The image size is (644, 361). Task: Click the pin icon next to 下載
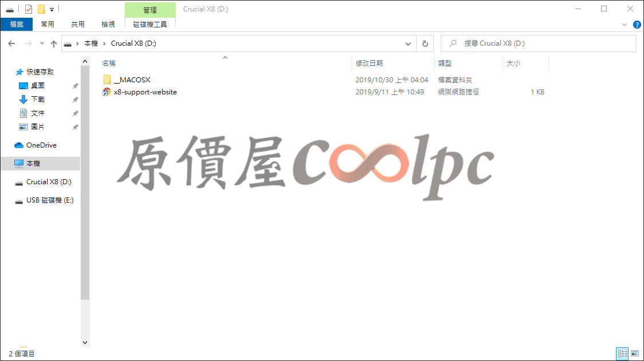click(x=75, y=100)
